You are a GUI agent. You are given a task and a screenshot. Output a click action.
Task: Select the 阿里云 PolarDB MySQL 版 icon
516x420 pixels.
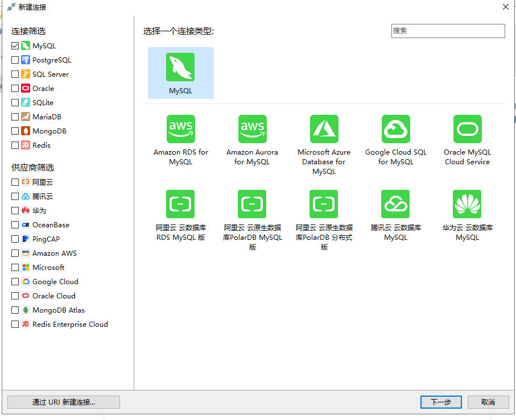[252, 204]
